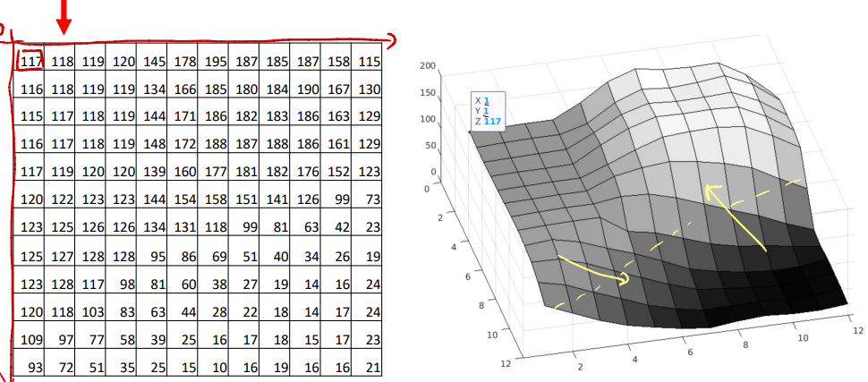
Task: Click the cell showing 122
Action: coord(60,195)
